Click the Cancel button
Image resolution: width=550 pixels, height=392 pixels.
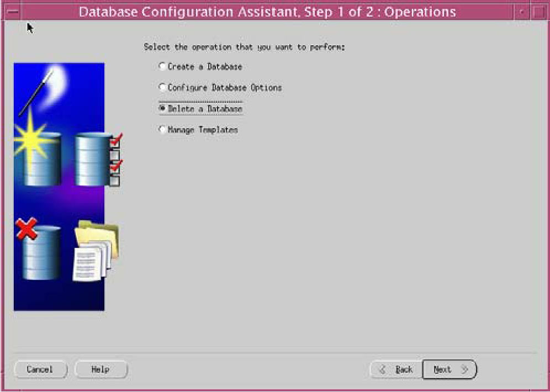coord(40,369)
